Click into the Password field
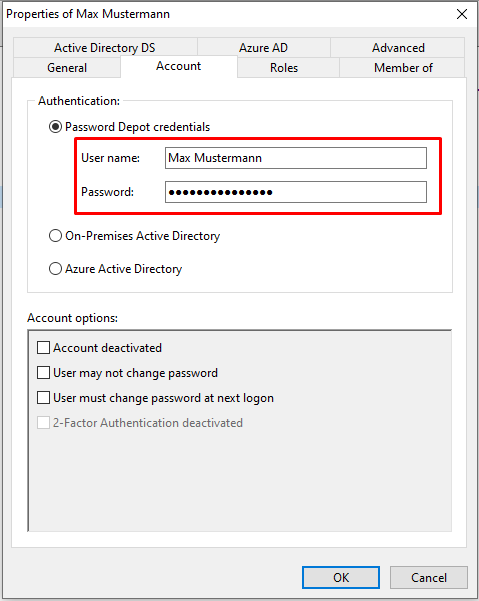This screenshot has height=601, width=479. 296,192
